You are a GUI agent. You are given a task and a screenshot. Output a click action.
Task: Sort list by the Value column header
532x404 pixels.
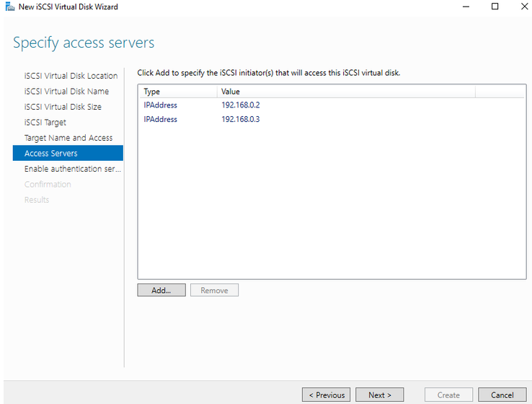(x=345, y=92)
